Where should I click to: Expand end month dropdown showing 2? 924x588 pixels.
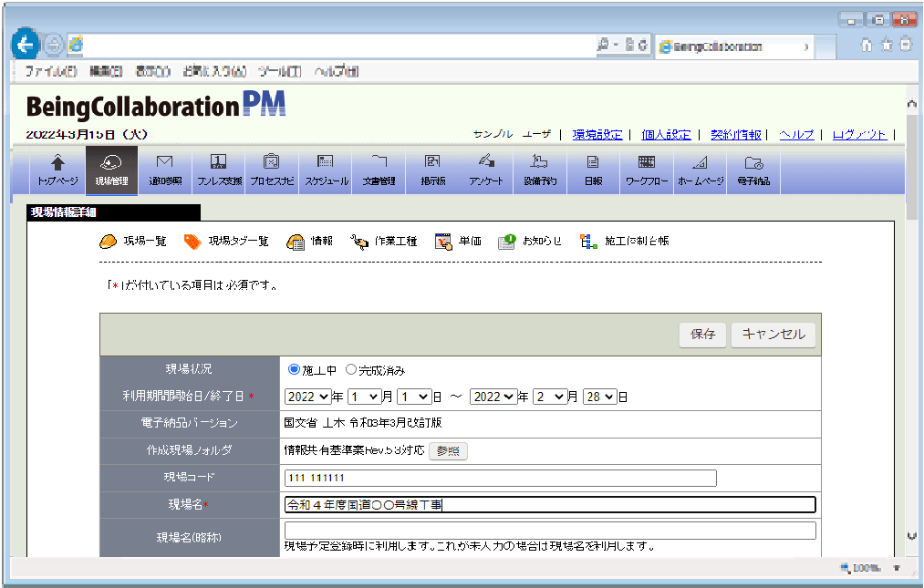point(550,397)
